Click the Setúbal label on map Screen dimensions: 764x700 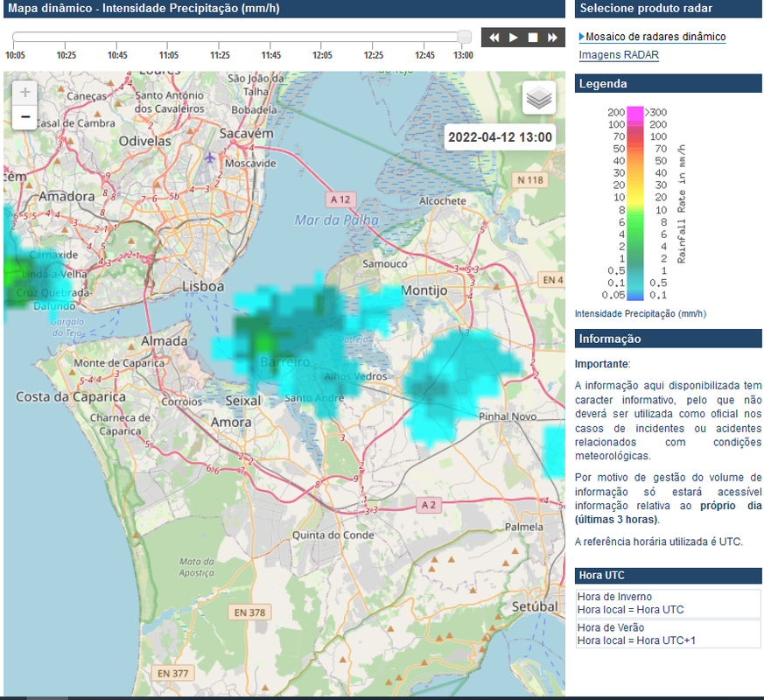coord(535,606)
